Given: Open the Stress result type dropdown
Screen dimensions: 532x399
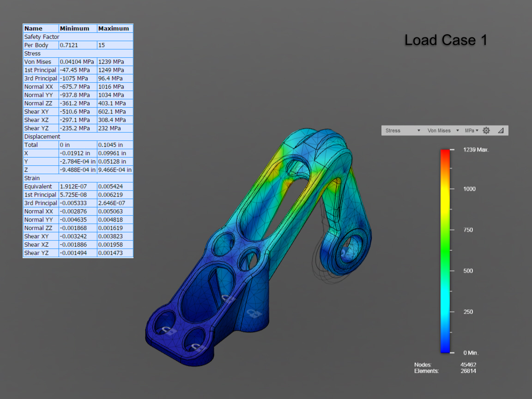Looking at the screenshot, I should coord(402,131).
